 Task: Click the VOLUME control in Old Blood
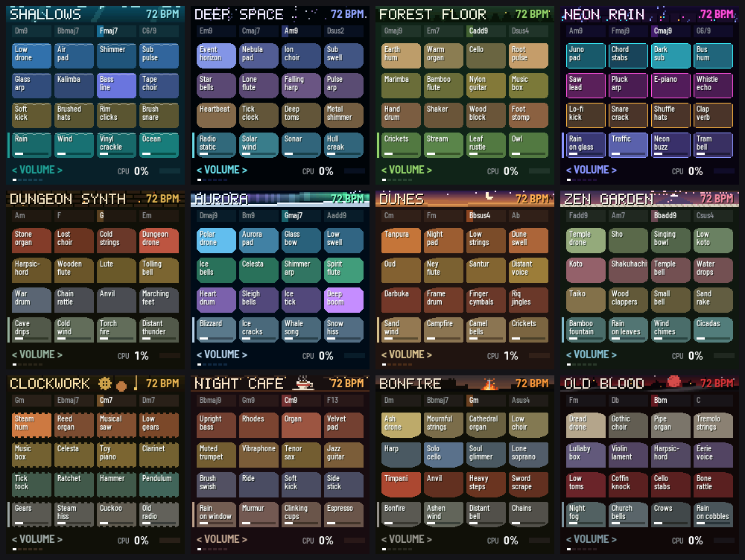pyautogui.click(x=592, y=540)
